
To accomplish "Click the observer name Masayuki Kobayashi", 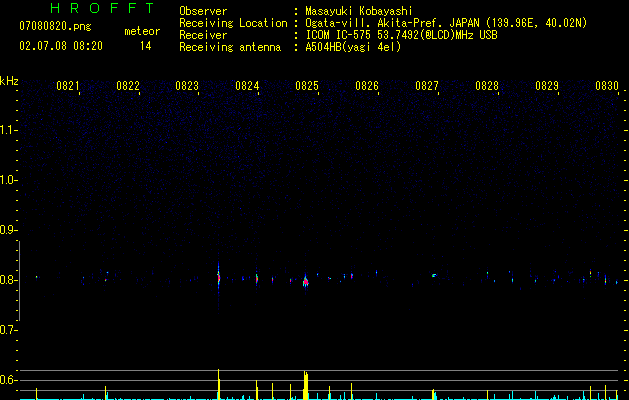I will coord(359,11).
